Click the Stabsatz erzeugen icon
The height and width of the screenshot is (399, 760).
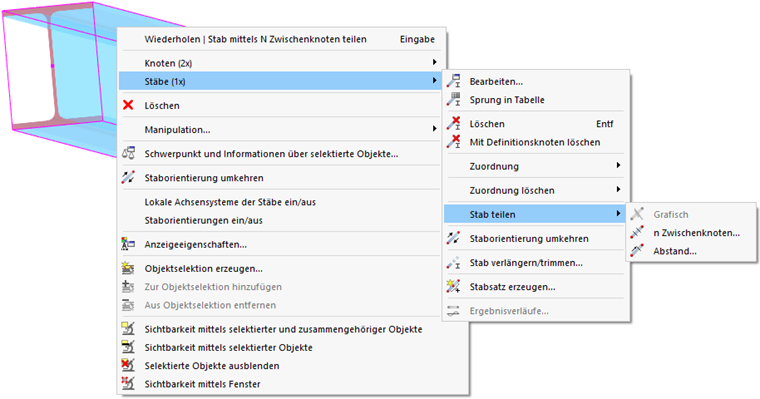coord(453,287)
